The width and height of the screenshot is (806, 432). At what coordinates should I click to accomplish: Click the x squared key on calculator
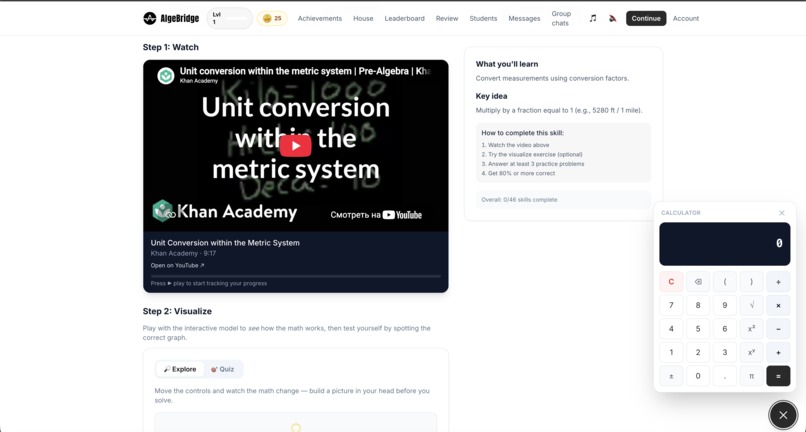(752, 329)
